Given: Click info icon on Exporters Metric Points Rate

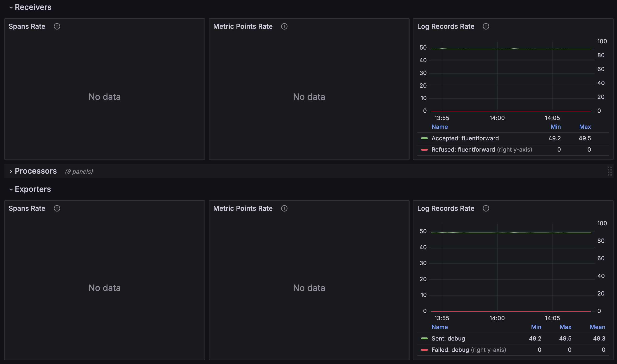Looking at the screenshot, I should pyautogui.click(x=284, y=209).
